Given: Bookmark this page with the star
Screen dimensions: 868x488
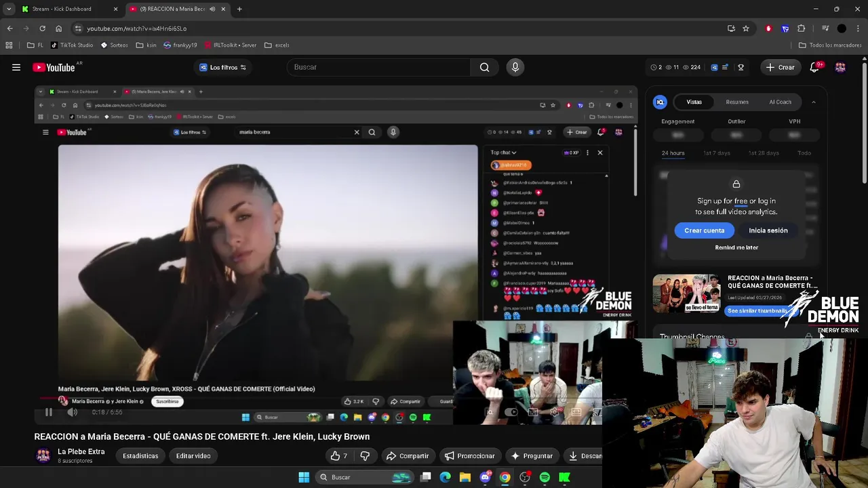Looking at the screenshot, I should click(746, 28).
